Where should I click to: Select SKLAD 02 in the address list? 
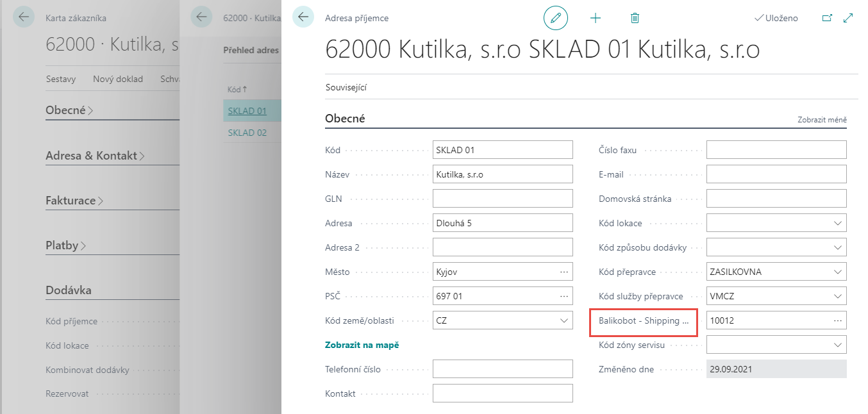click(x=246, y=132)
